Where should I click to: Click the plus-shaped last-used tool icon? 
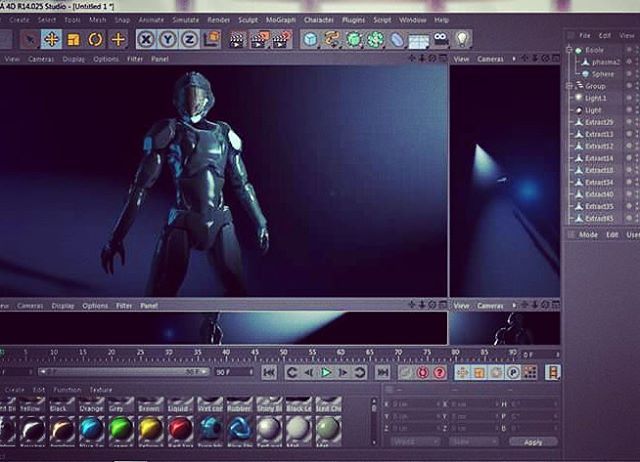coord(118,40)
